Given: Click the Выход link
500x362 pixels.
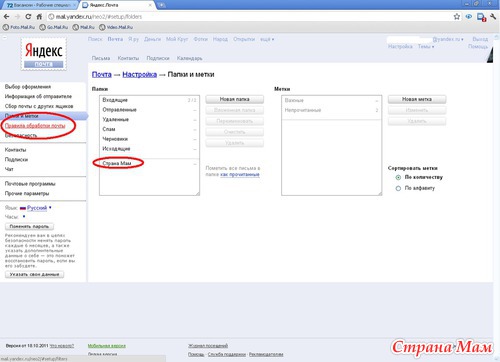Looking at the screenshot, I should [x=480, y=39].
